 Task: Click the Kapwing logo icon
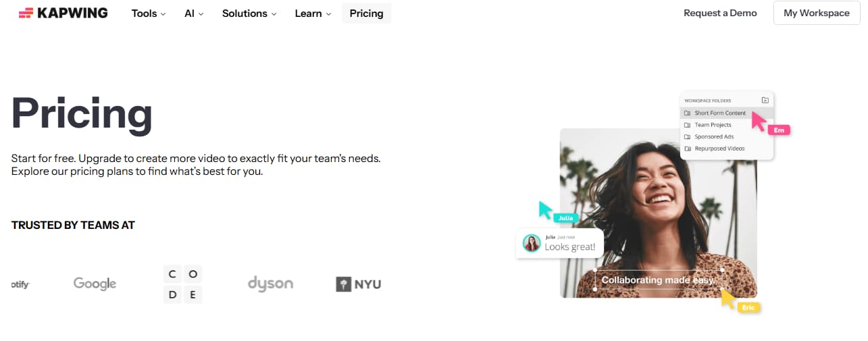pyautogui.click(x=26, y=13)
